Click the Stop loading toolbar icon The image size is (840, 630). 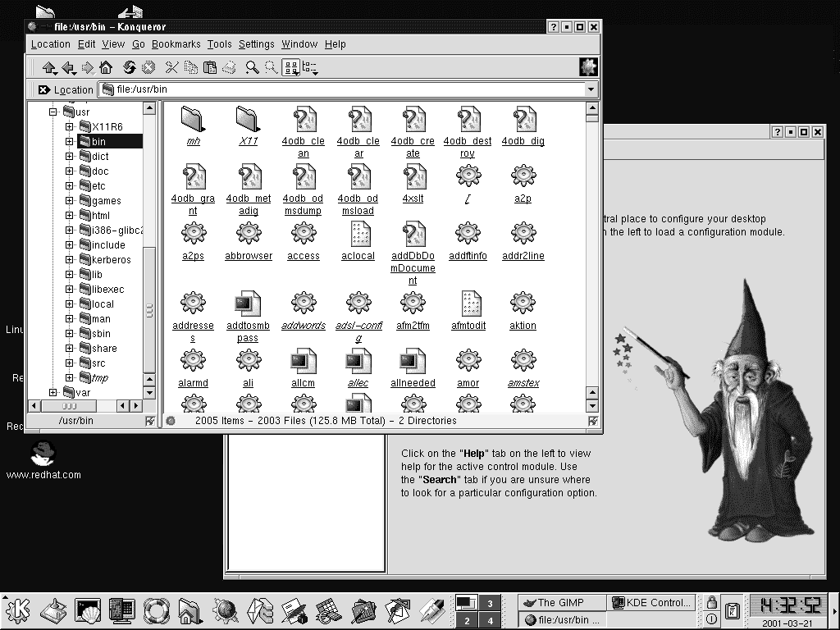148,68
